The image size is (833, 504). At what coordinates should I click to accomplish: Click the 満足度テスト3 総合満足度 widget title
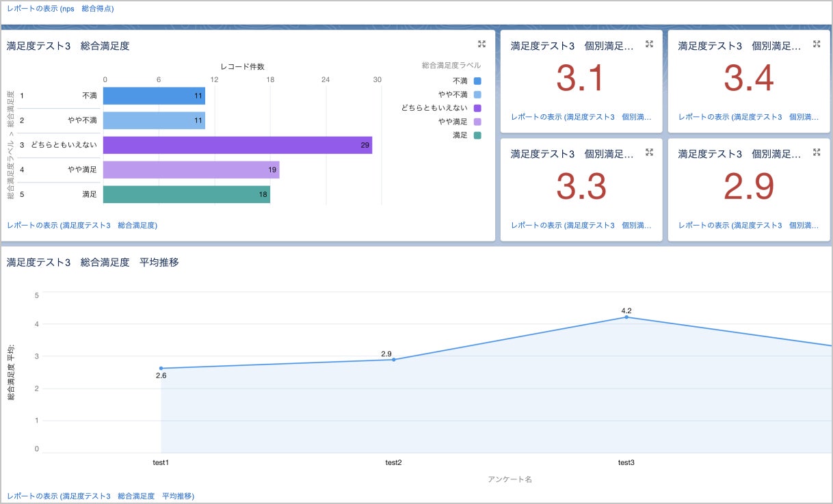click(x=68, y=46)
